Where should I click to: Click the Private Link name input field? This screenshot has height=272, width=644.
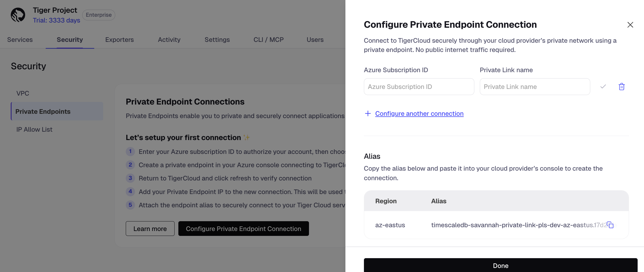tap(535, 87)
